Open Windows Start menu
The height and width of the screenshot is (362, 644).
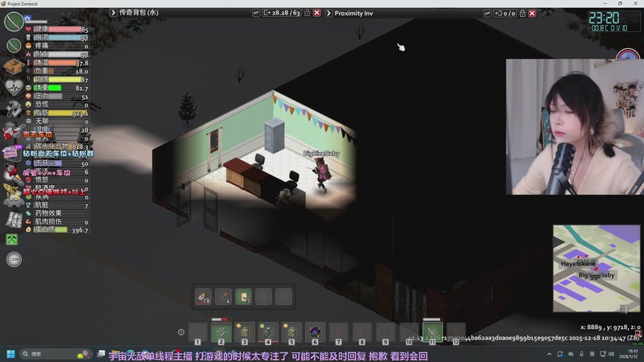pyautogui.click(x=11, y=354)
